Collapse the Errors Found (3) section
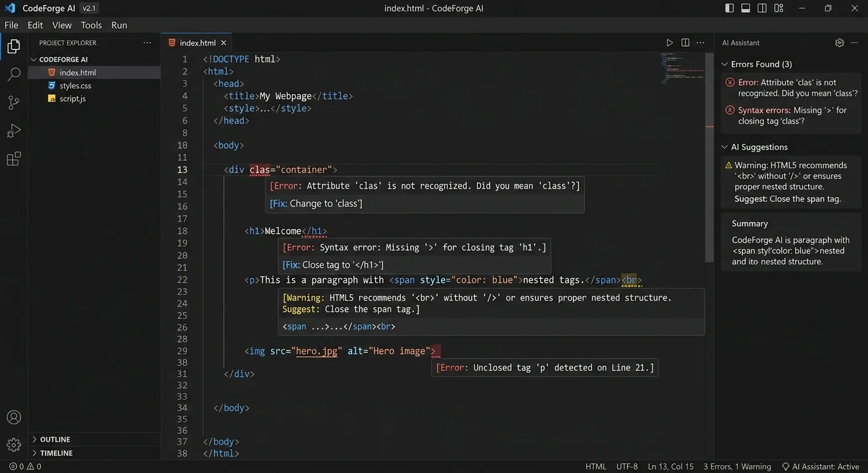Image resolution: width=868 pixels, height=473 pixels. pyautogui.click(x=761, y=64)
